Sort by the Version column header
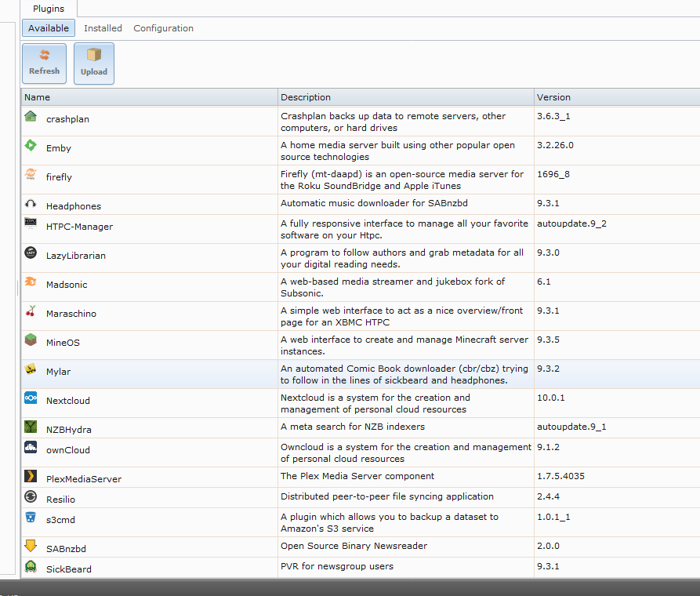700x596 pixels. coord(617,97)
